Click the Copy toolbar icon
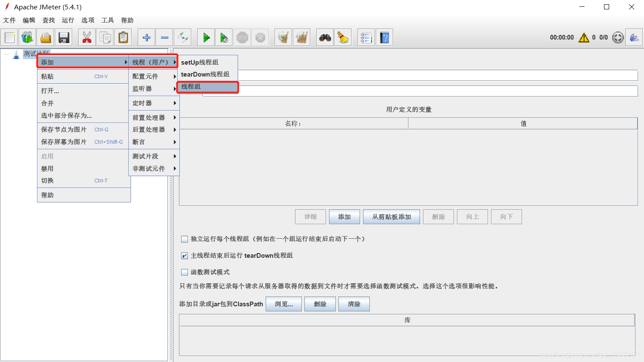644x362 pixels. coord(105,37)
